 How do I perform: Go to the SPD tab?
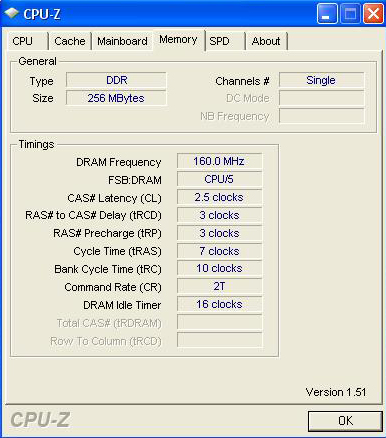[x=225, y=41]
